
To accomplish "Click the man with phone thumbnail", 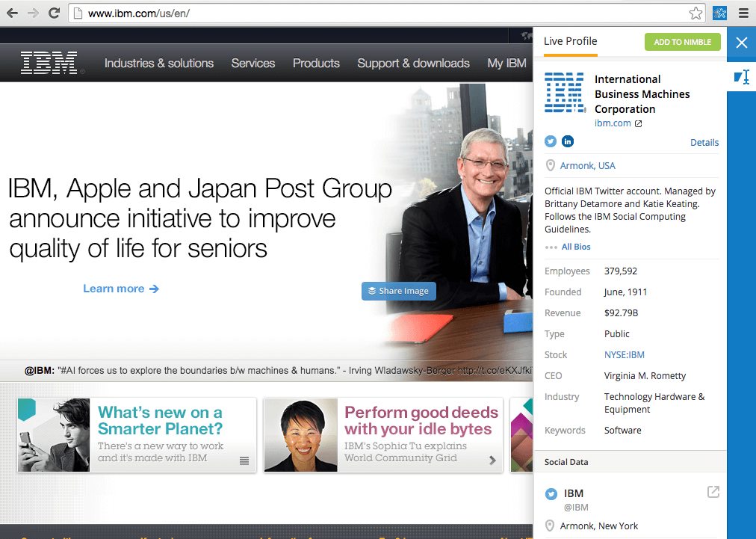I will (54, 435).
